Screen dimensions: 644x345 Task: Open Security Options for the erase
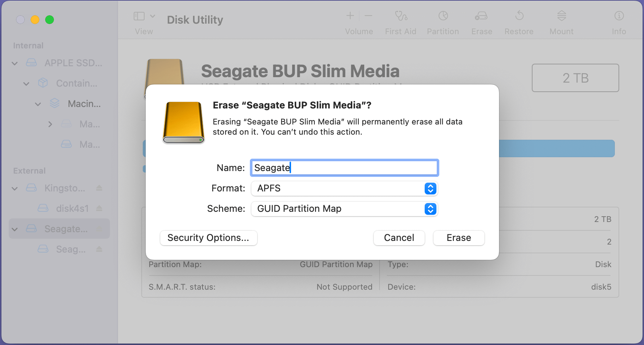click(x=208, y=238)
